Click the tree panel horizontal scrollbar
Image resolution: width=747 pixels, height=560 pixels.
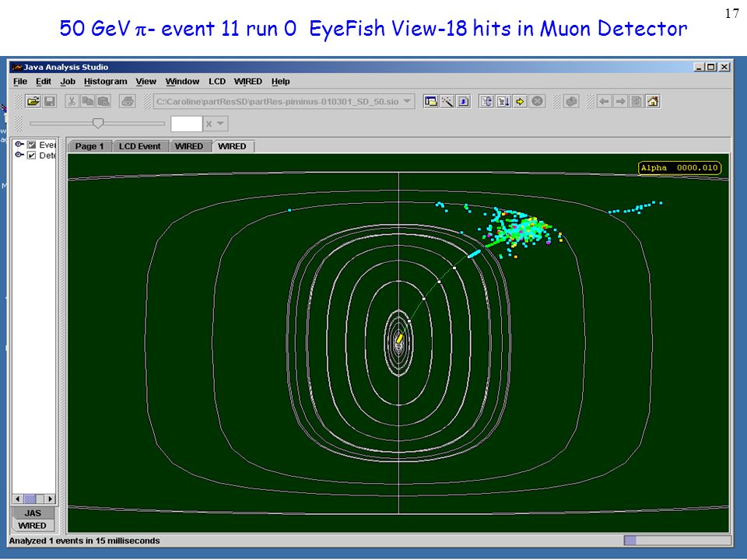[33, 499]
